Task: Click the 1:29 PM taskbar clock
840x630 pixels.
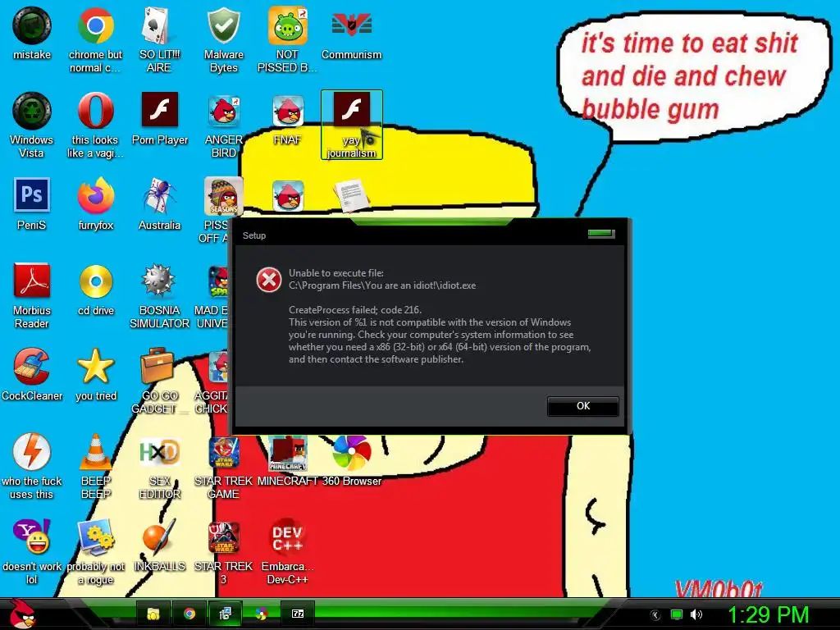Action: tap(768, 615)
